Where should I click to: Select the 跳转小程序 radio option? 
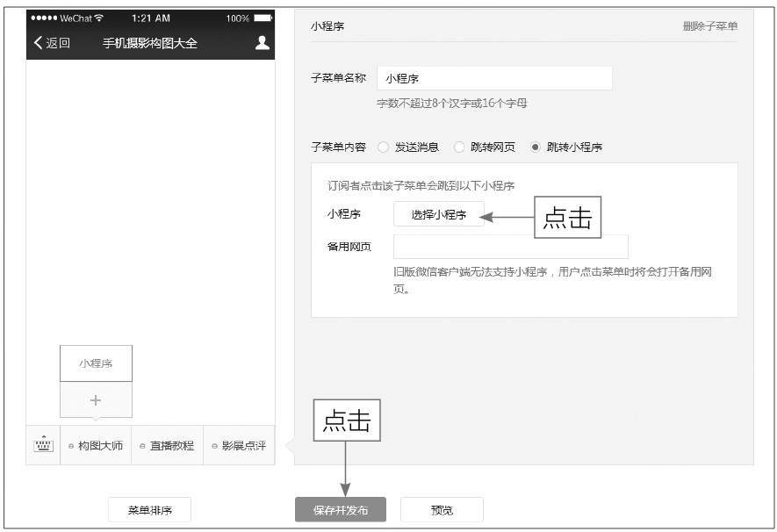pyautogui.click(x=535, y=147)
